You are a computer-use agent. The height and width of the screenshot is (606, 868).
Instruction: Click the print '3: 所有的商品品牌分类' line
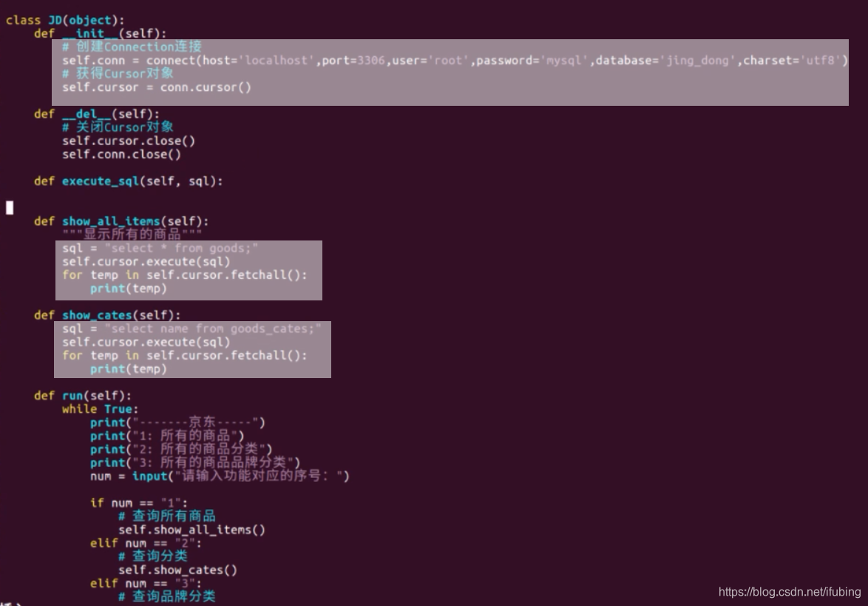pos(195,462)
